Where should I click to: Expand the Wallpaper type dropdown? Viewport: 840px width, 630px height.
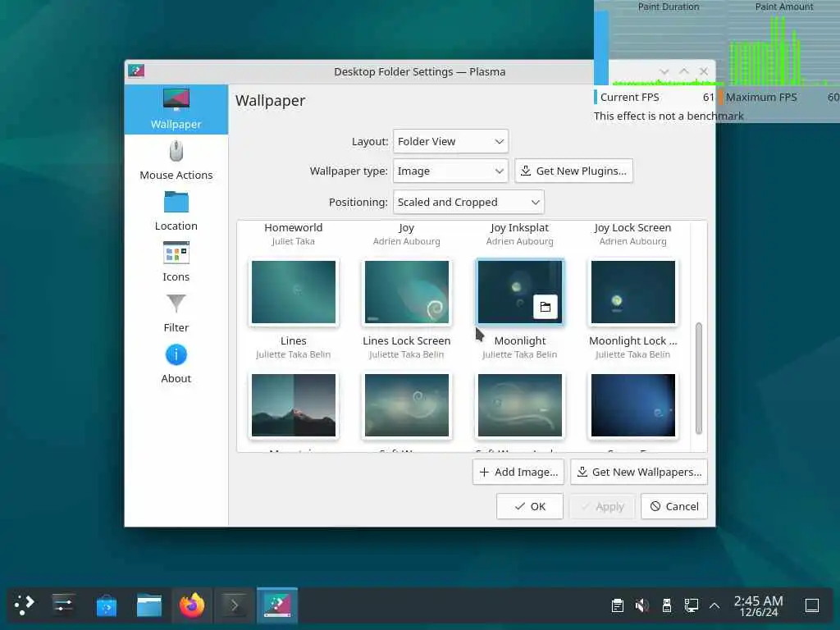point(450,171)
